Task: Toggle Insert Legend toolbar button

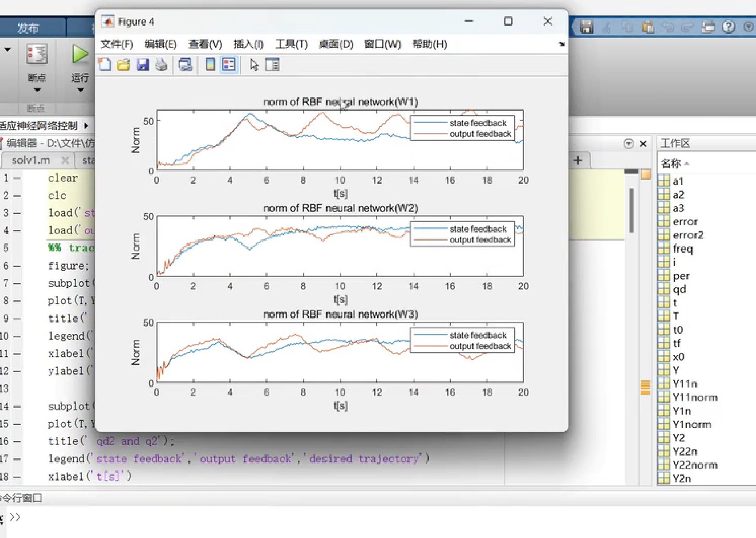Action: pyautogui.click(x=229, y=65)
